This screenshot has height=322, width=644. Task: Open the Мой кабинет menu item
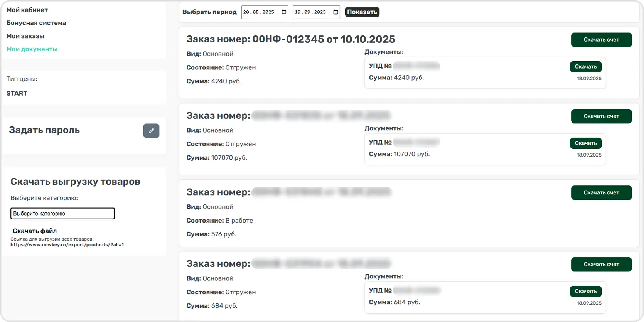[27, 10]
